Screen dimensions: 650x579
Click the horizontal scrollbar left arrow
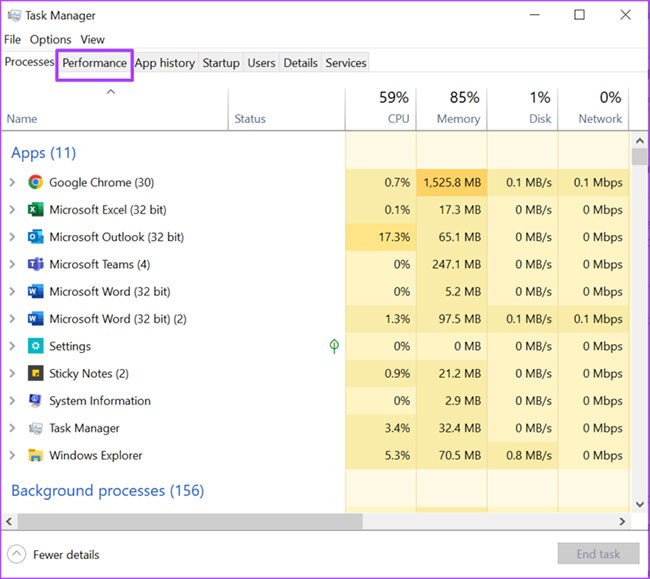point(9,521)
